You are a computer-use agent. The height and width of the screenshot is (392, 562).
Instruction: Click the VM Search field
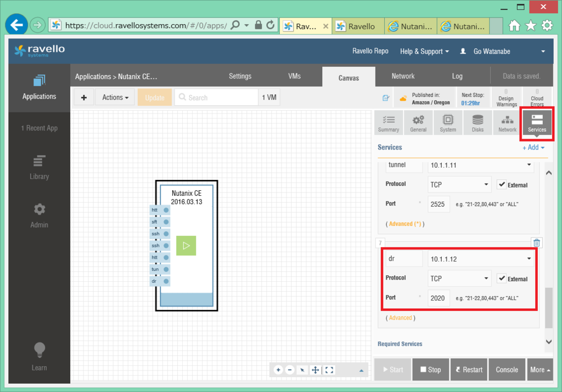216,98
